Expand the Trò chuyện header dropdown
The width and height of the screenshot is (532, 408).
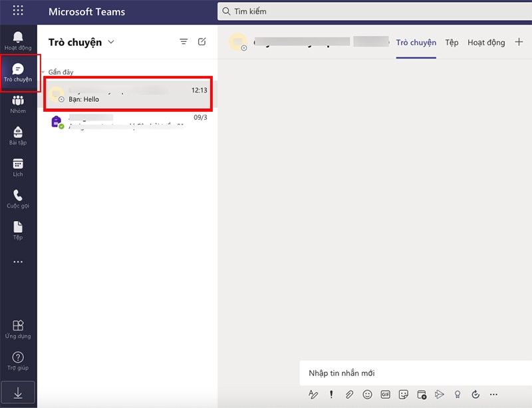click(112, 41)
